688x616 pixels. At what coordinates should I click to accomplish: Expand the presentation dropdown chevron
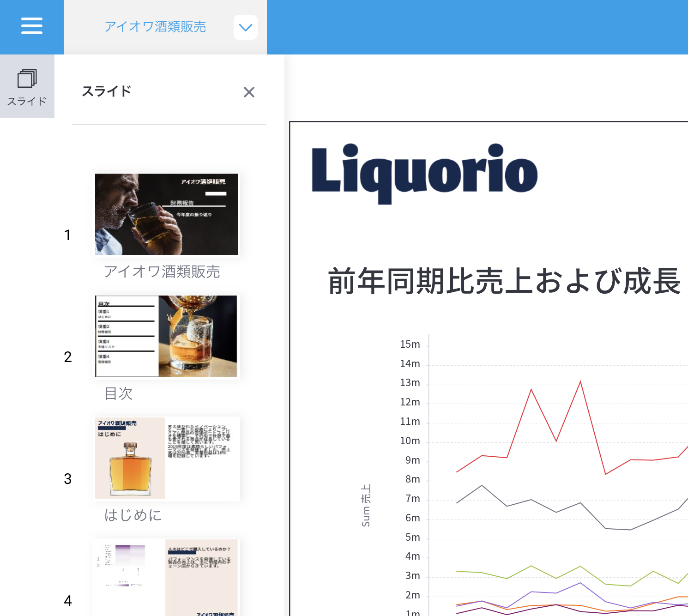click(245, 27)
